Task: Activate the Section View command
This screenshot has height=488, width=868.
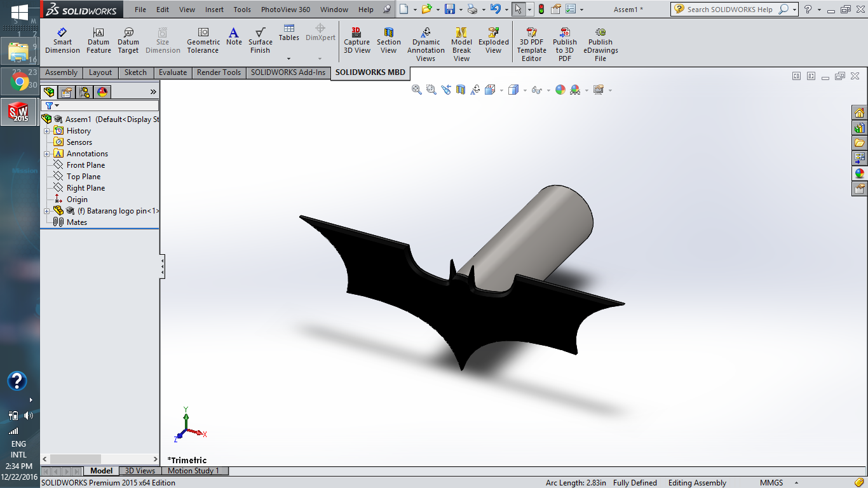Action: click(x=389, y=41)
